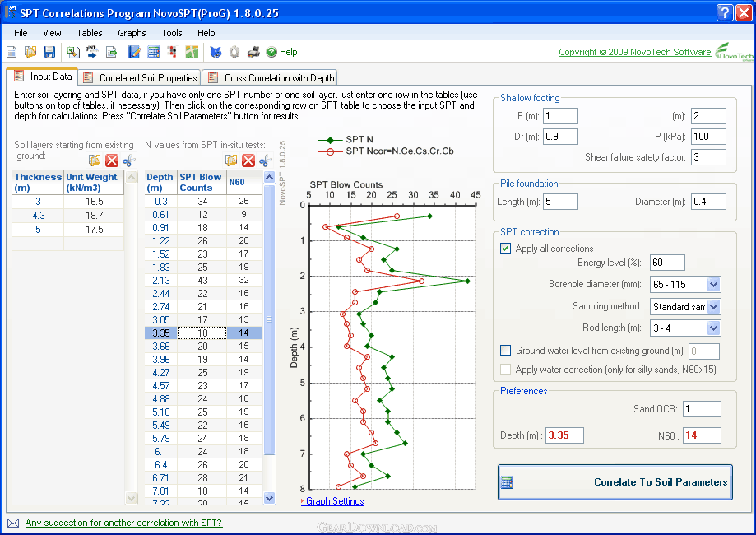Click the Energy level (%) input field

[667, 263]
